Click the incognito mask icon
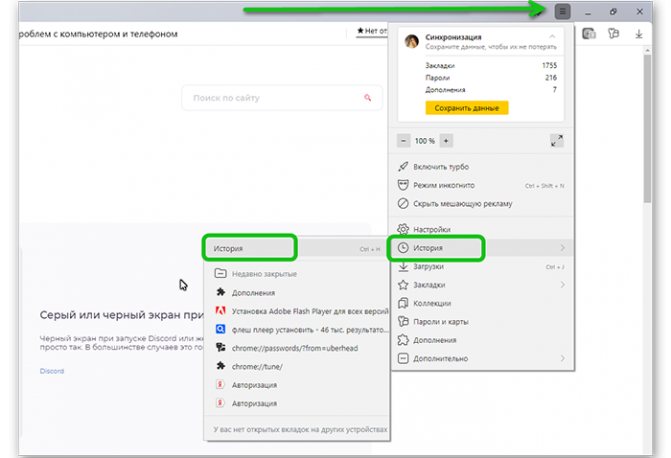The width and height of the screenshot is (671, 458). click(403, 185)
